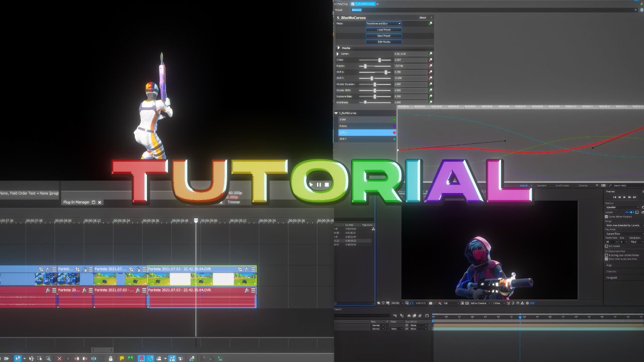Image resolution: width=644 pixels, height=362 pixels.
Task: Jump to first frame in Preview panel
Action: click(x=615, y=197)
